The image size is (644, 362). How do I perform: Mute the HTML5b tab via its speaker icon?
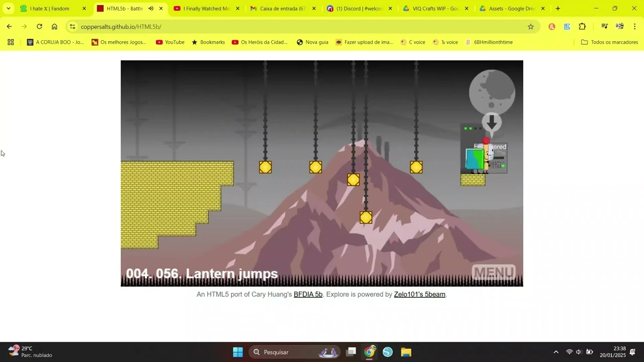point(151,9)
